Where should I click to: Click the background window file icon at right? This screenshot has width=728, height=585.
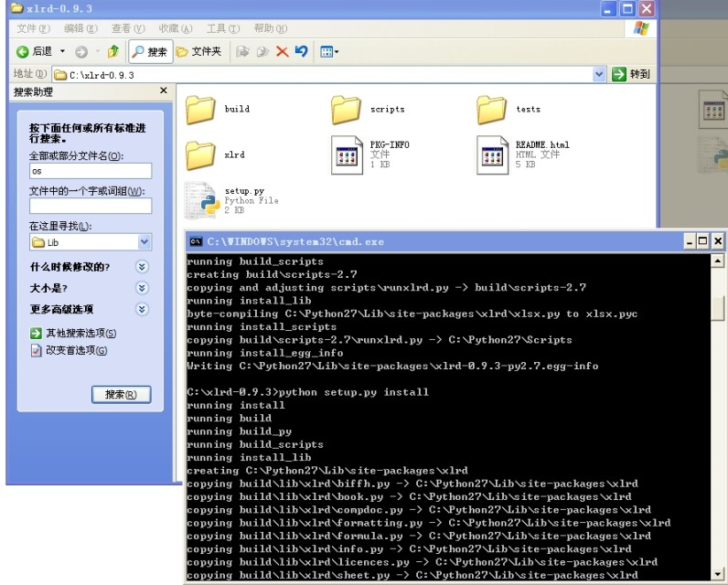click(x=713, y=110)
